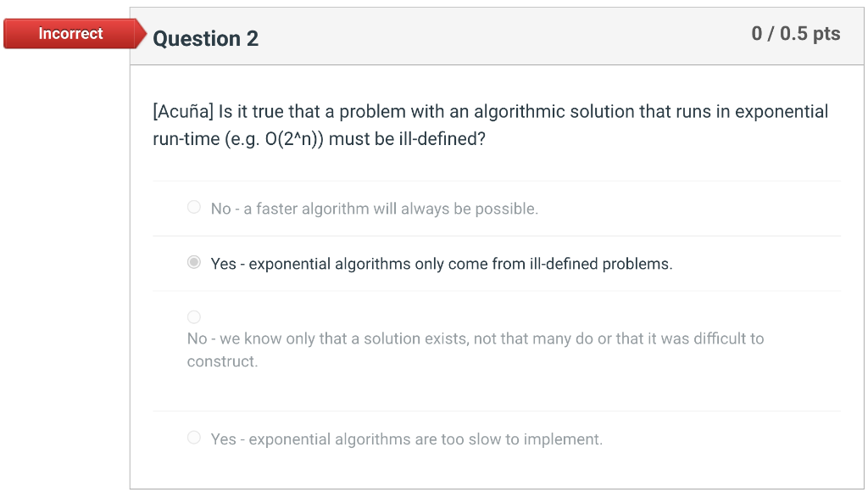Select the radio button for 'Yes - exponential algorithms are too slow'
868x492 pixels.
coord(194,439)
